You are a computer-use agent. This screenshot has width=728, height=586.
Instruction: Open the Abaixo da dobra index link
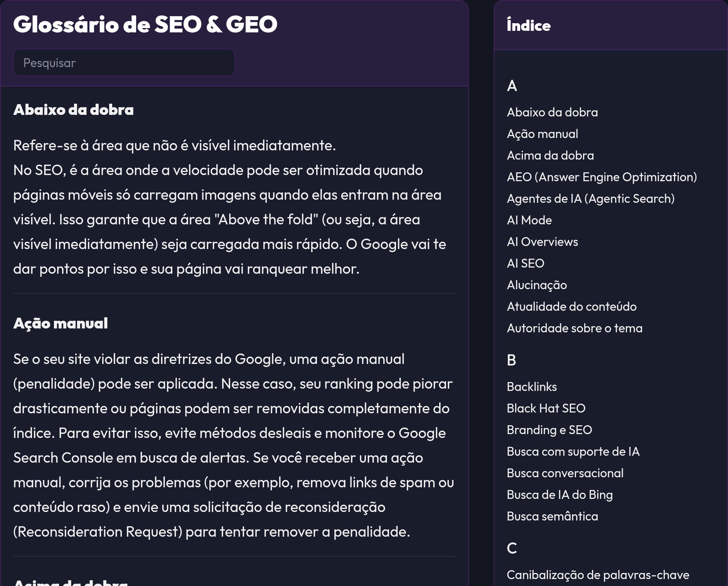click(552, 112)
